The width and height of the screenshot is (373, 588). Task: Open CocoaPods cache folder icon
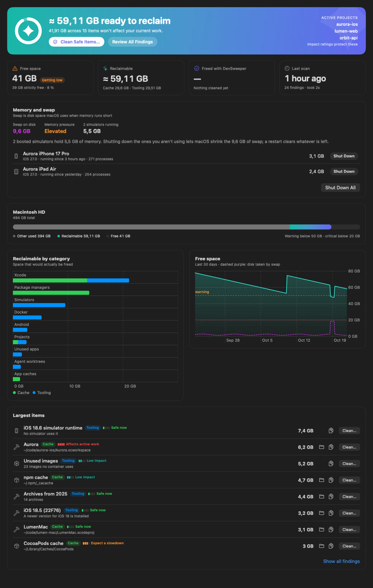point(322,546)
